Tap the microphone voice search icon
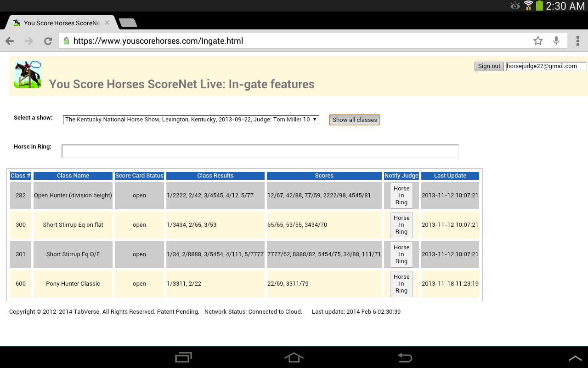 [x=556, y=41]
